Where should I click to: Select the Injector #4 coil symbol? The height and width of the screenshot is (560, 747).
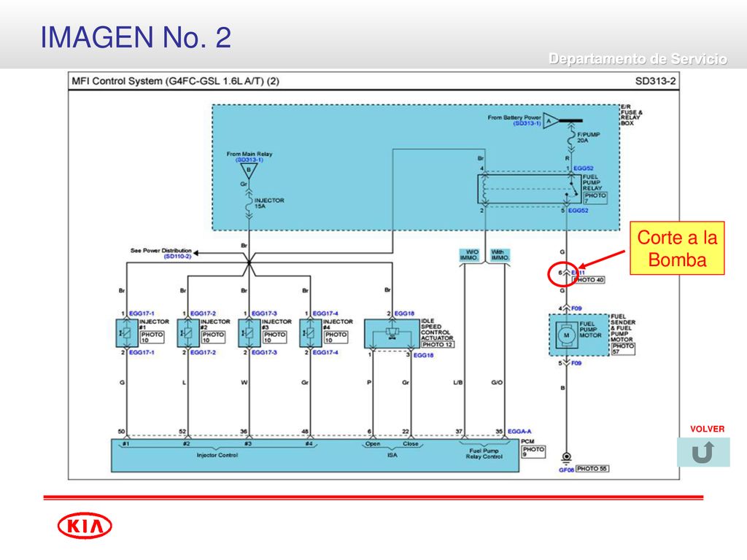[x=310, y=332]
